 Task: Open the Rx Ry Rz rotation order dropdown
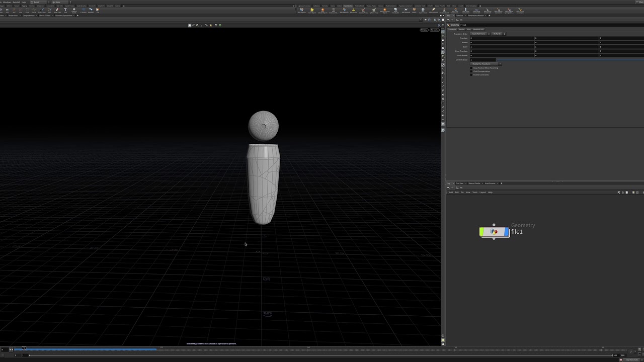498,34
